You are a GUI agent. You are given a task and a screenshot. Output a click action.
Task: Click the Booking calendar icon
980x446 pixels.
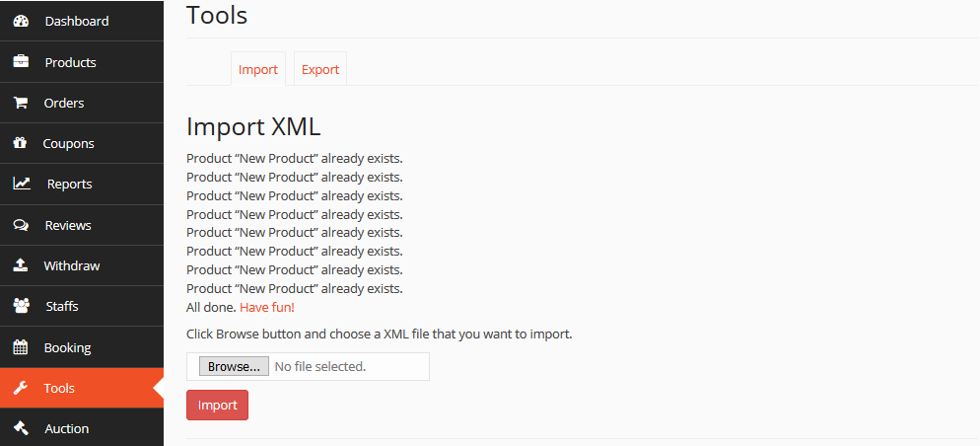(21, 347)
